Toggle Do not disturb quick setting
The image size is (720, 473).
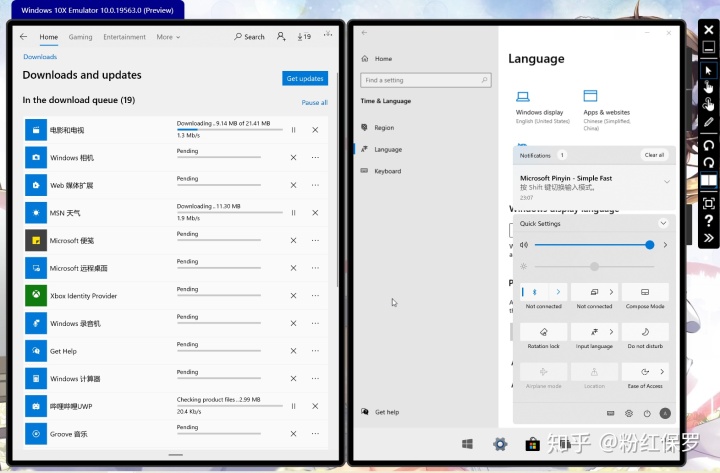[x=645, y=332]
